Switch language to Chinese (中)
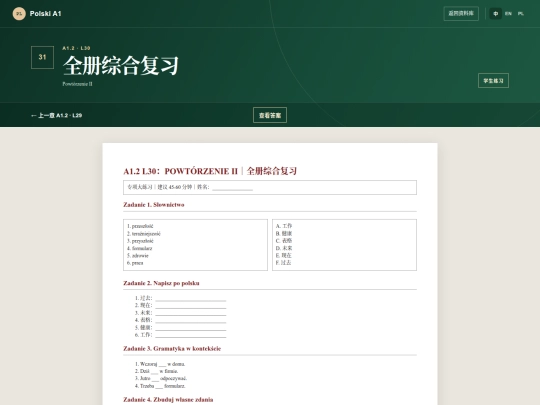Viewport: 540px width, 405px height. [x=496, y=14]
